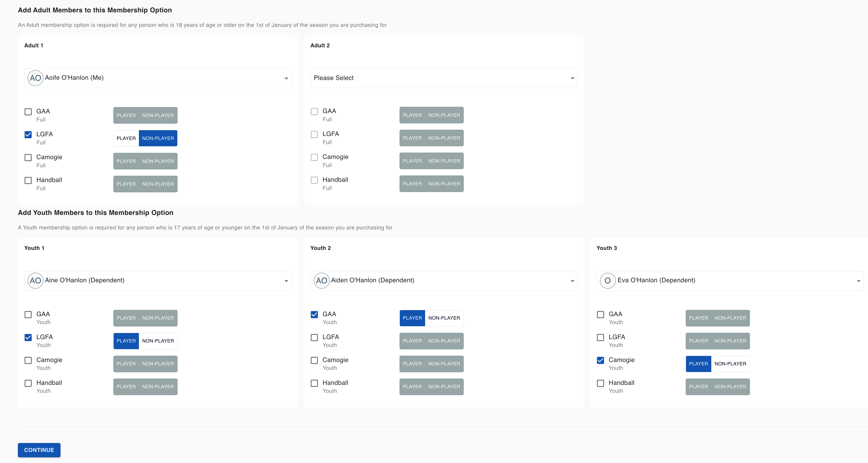Switch Youth 3 Camogie to Non-Player
The width and height of the screenshot is (868, 463).
[x=730, y=364]
